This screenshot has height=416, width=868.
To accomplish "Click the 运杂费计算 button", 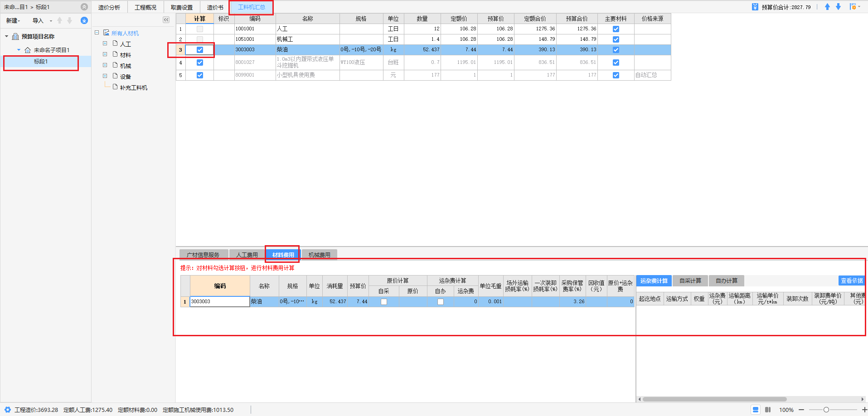I will pyautogui.click(x=654, y=281).
